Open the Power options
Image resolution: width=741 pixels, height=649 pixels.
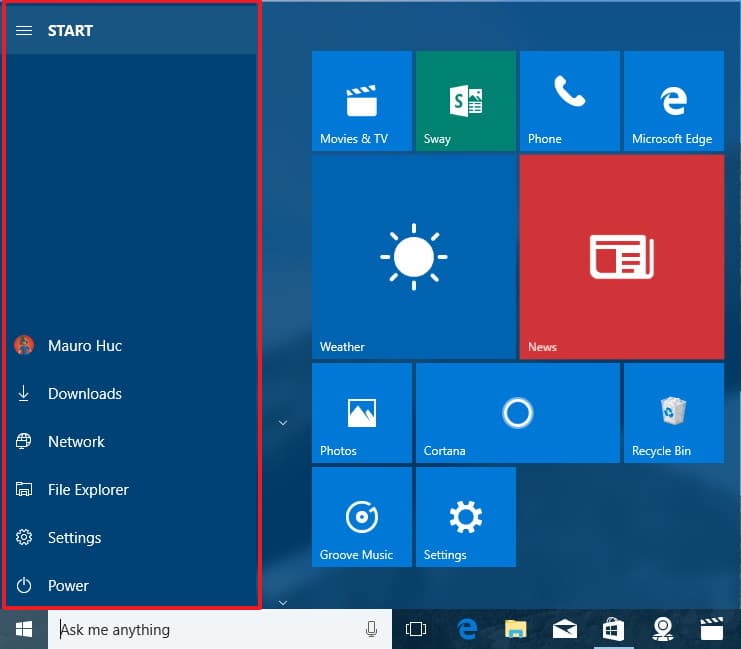coord(131,586)
